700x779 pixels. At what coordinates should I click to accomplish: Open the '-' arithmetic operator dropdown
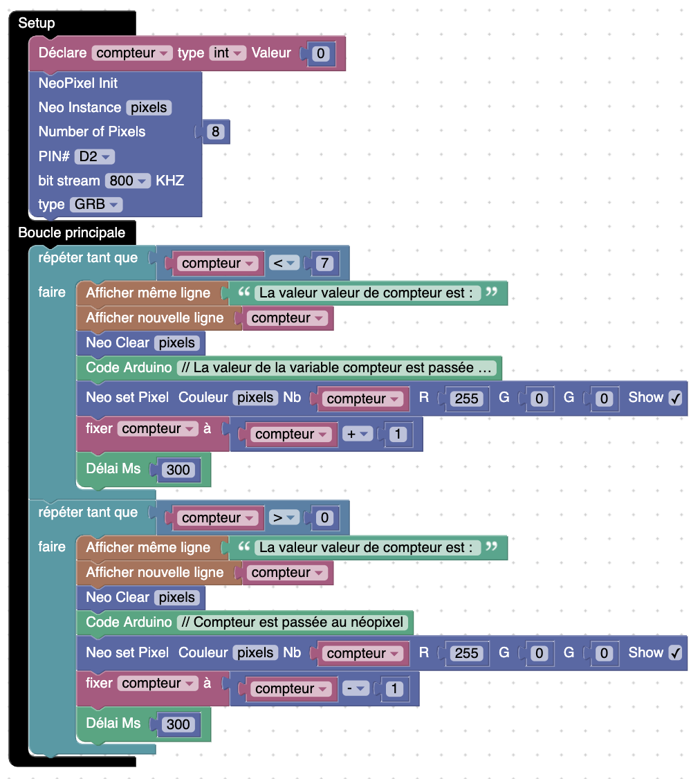pyautogui.click(x=357, y=689)
